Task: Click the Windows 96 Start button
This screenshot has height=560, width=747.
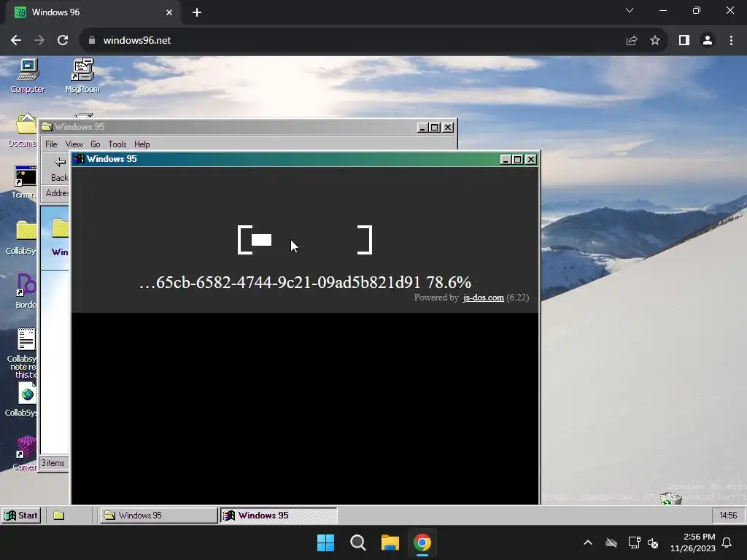Action: pos(21,516)
